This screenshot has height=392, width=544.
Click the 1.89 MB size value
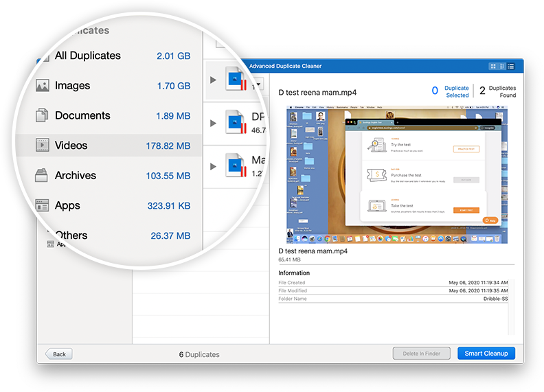pyautogui.click(x=173, y=116)
